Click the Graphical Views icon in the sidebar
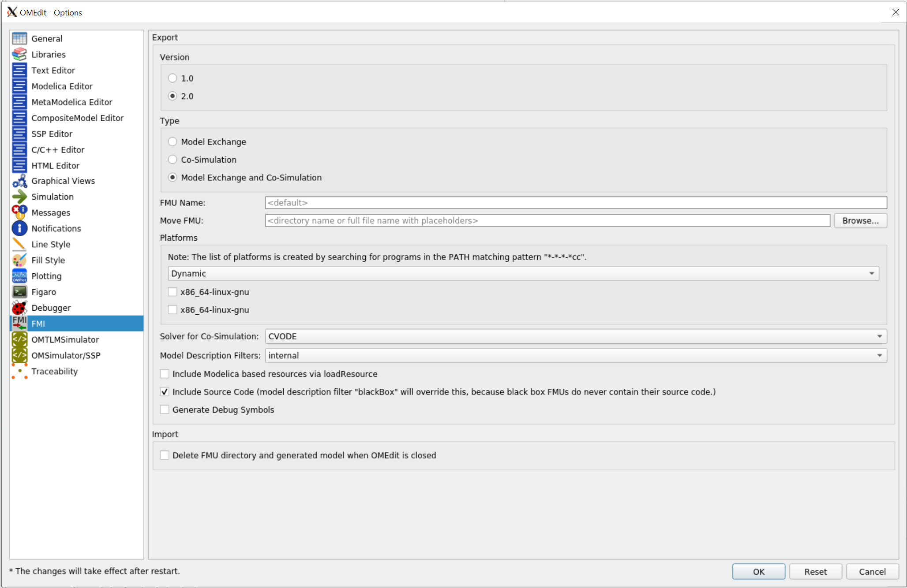 coord(19,181)
